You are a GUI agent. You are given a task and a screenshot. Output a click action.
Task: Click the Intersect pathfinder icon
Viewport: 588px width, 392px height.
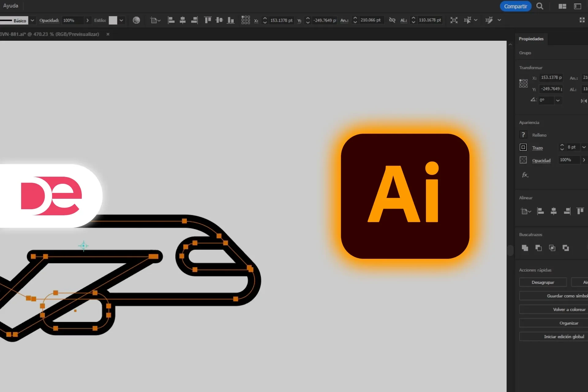552,248
